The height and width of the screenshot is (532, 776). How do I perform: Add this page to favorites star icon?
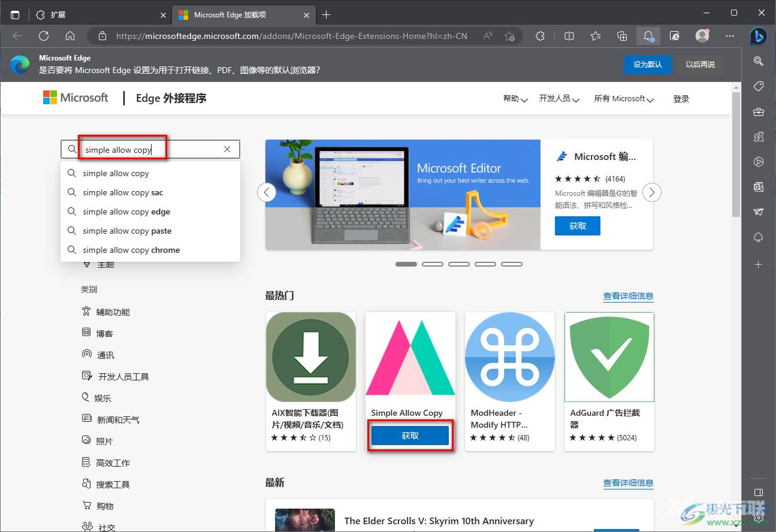tap(509, 36)
